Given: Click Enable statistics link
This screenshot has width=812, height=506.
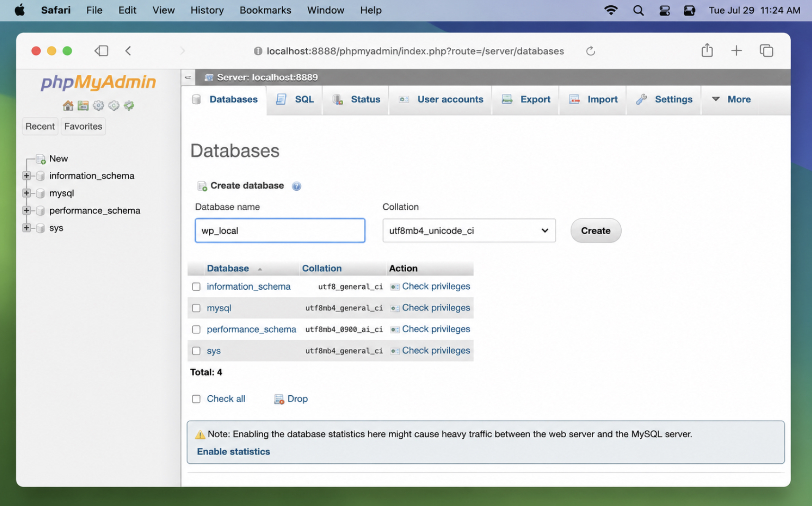Looking at the screenshot, I should pos(233,452).
